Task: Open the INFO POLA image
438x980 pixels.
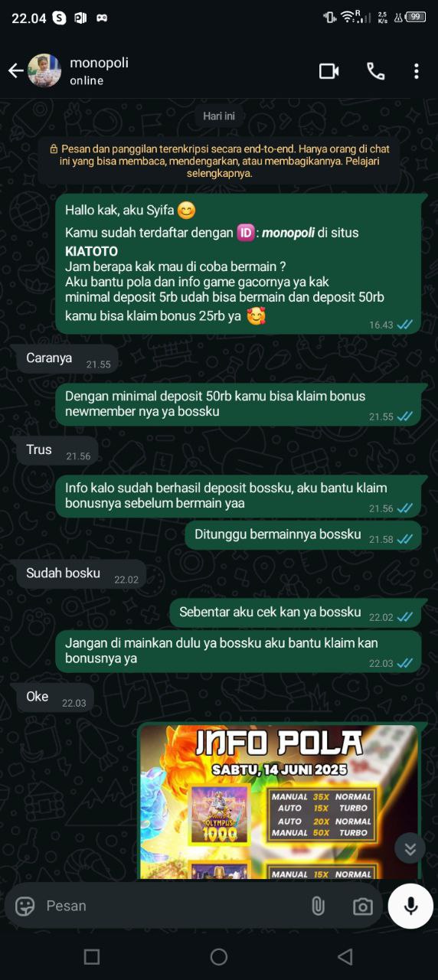Action: pyautogui.click(x=279, y=802)
